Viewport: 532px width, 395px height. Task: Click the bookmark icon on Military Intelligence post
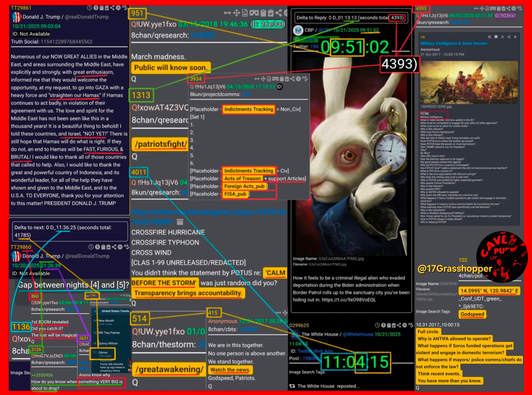[502, 37]
